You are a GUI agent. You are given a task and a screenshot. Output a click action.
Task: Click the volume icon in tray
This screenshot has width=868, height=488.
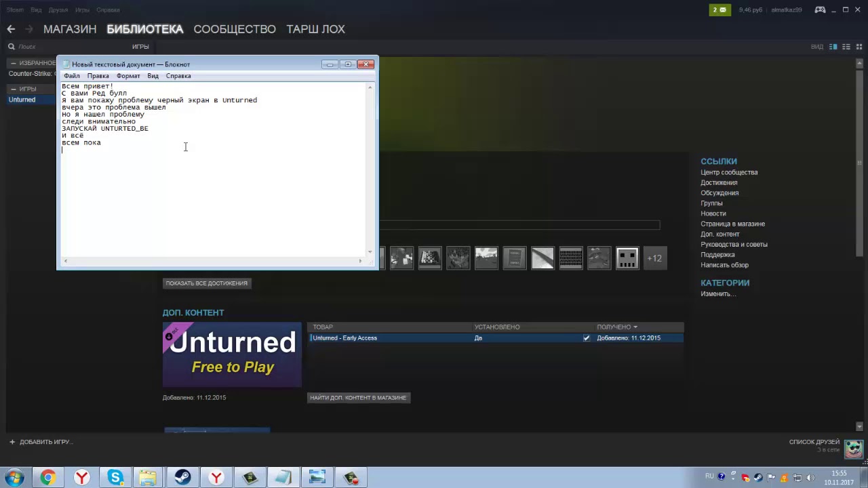point(810,477)
